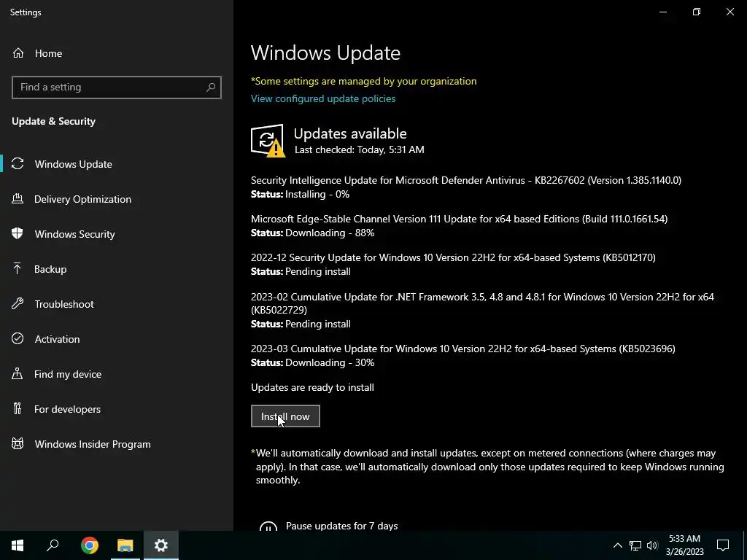The width and height of the screenshot is (747, 560).
Task: Click the Install now button
Action: point(285,416)
